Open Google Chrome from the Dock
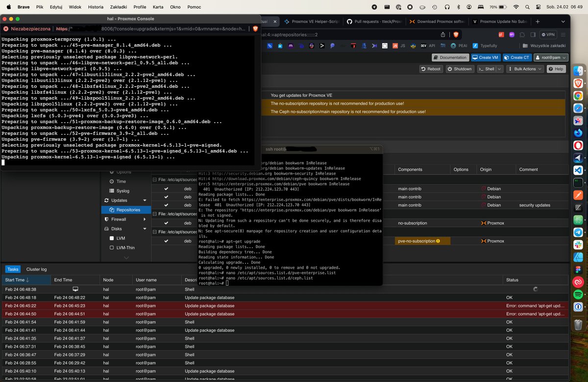The width and height of the screenshot is (588, 382). coord(578,96)
